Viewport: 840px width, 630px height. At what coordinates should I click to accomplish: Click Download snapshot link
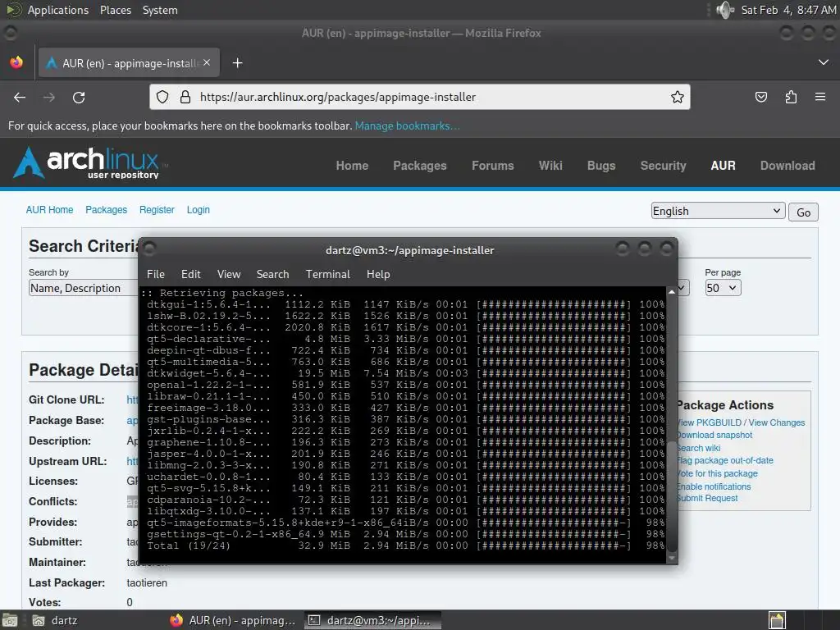(x=714, y=435)
